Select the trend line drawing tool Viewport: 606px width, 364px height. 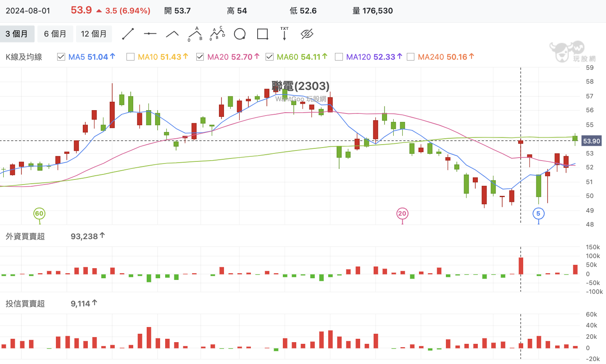[128, 34]
